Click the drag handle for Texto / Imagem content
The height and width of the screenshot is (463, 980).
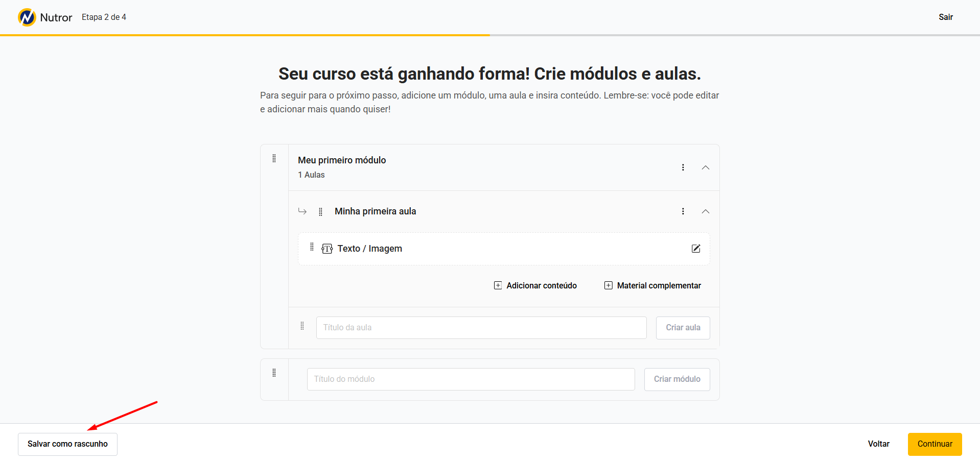pos(312,247)
